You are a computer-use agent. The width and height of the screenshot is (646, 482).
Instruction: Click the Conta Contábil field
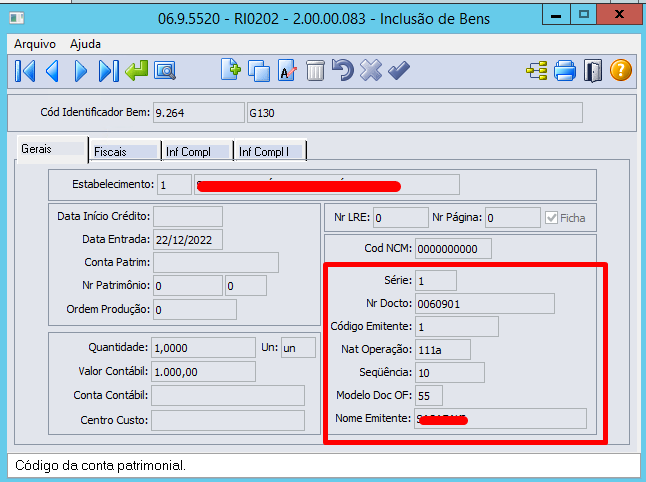[x=228, y=395]
